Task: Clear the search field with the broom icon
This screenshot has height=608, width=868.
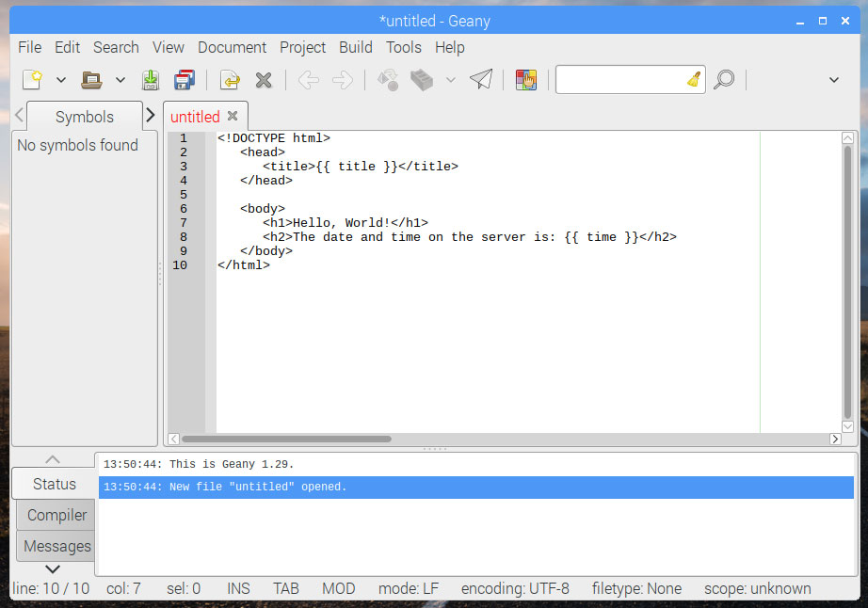Action: point(693,80)
